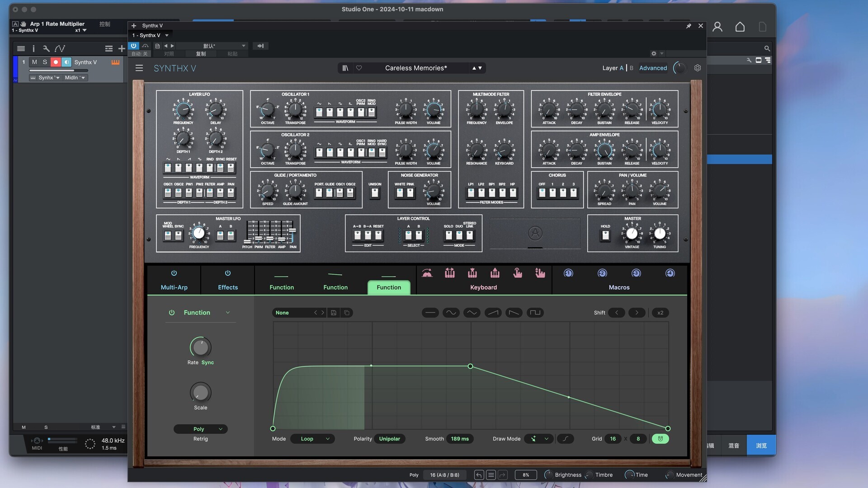Save the function preset with the disk icon
The image size is (868, 488).
coord(334,313)
